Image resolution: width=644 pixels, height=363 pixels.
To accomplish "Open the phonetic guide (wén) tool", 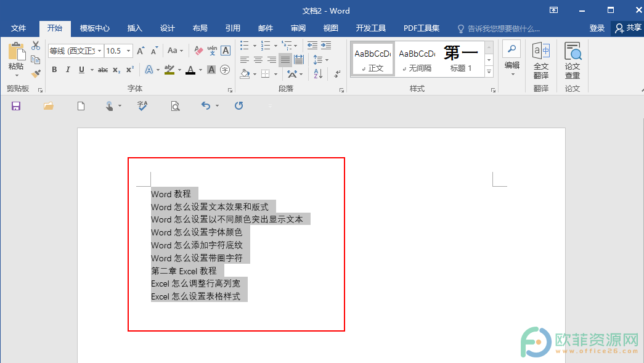I will point(212,51).
